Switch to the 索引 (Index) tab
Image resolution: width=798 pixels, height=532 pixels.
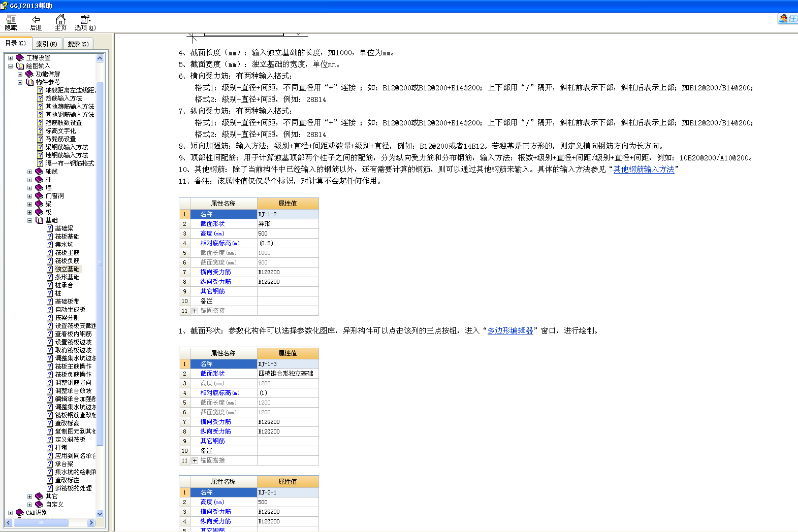pos(46,44)
